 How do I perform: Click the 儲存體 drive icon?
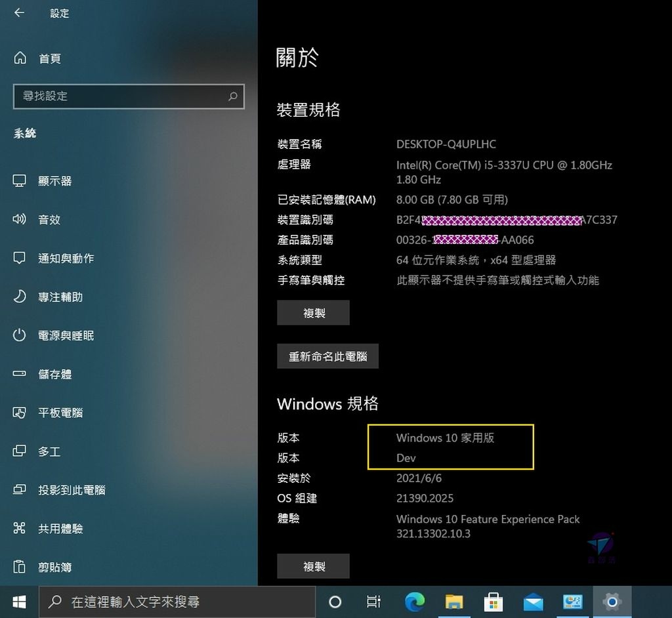tap(19, 374)
